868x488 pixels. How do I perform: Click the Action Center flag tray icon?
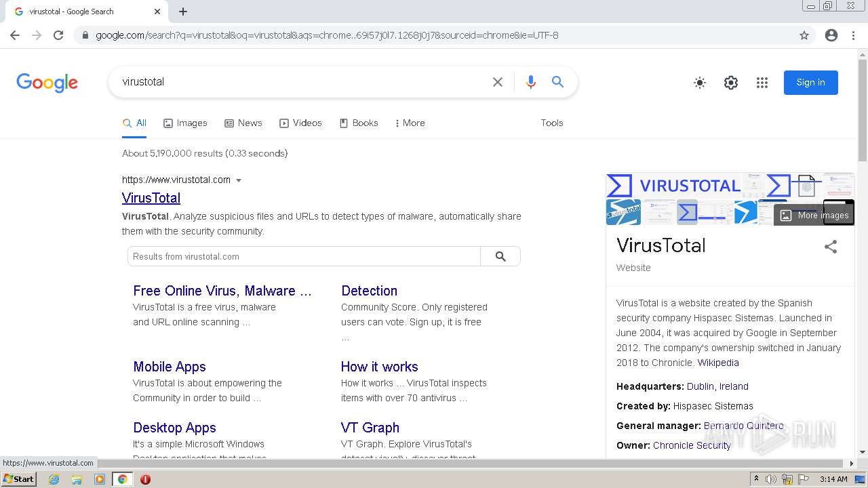pos(804,479)
